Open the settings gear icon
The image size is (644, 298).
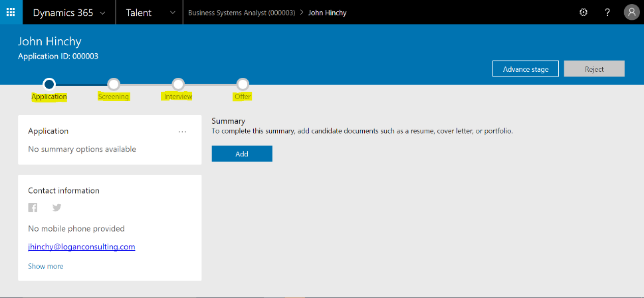(584, 12)
